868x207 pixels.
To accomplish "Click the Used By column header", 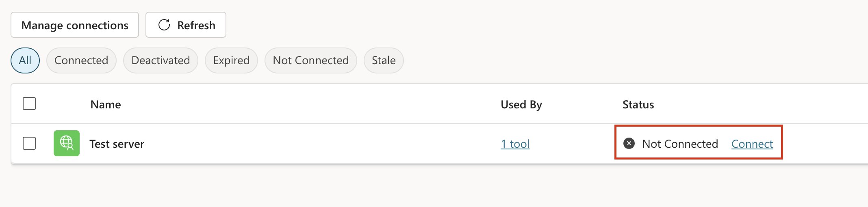I will pyautogui.click(x=521, y=105).
